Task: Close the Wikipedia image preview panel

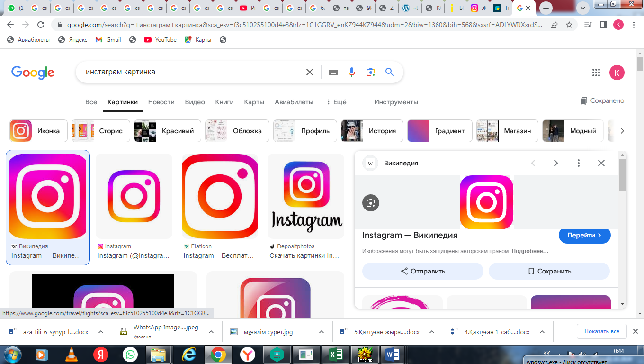Action: pos(601,163)
